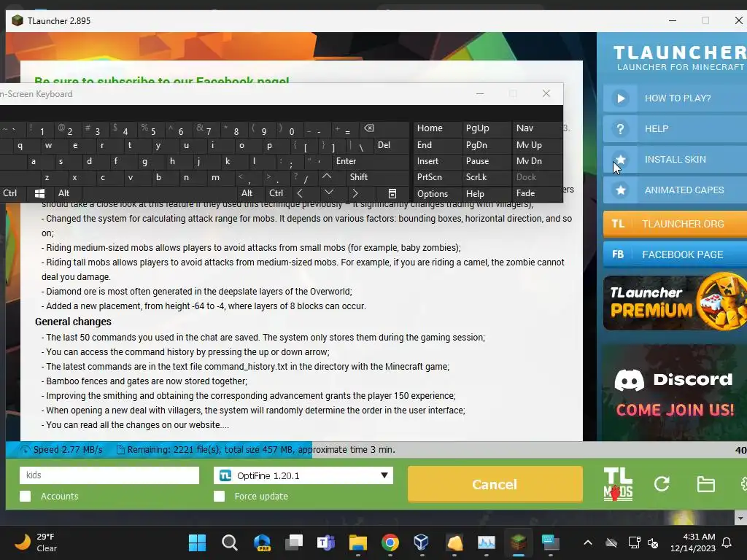The width and height of the screenshot is (747, 560).
Task: Enable the Force update checkbox
Action: coord(219,496)
